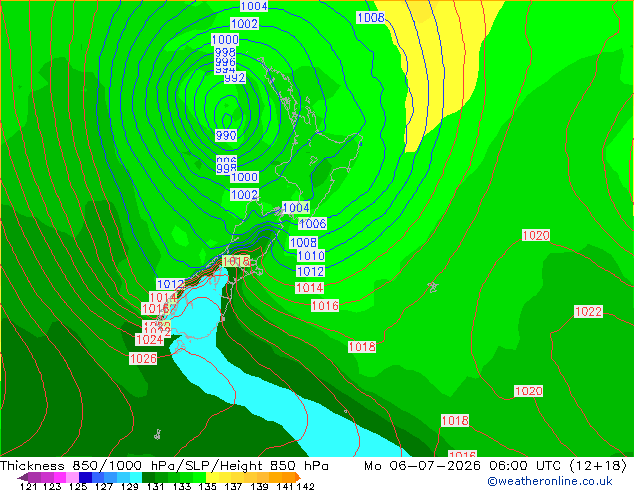Click the 1018 label with beige background
Image resolution: width=634 pixels, height=490 pixels.
[236, 262]
